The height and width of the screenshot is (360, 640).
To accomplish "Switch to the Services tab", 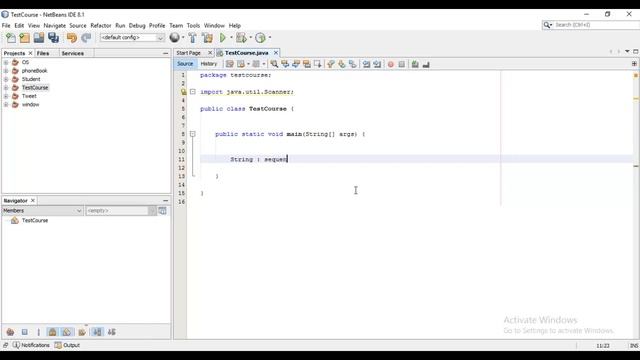I will tap(73, 53).
